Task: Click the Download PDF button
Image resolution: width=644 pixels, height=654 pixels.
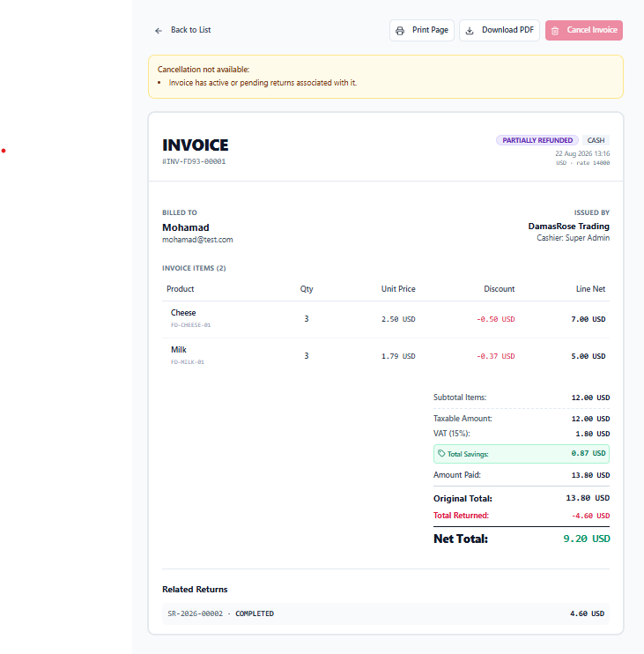Action: [x=500, y=31]
